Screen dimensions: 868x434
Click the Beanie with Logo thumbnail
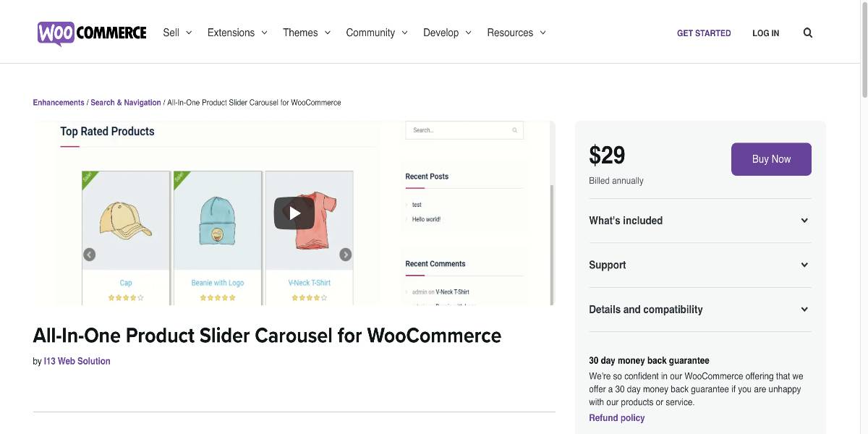coord(218,221)
